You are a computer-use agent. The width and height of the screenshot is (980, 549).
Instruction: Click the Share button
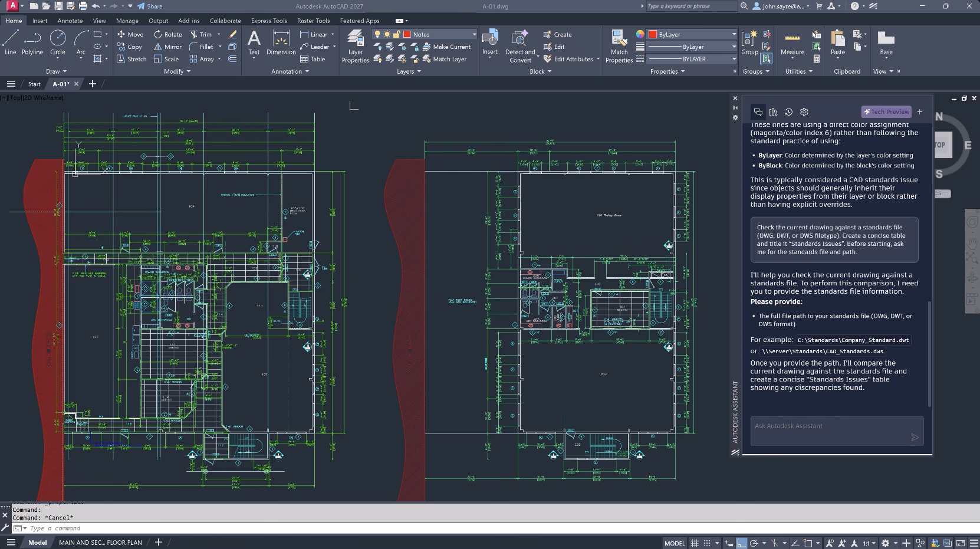pos(150,6)
